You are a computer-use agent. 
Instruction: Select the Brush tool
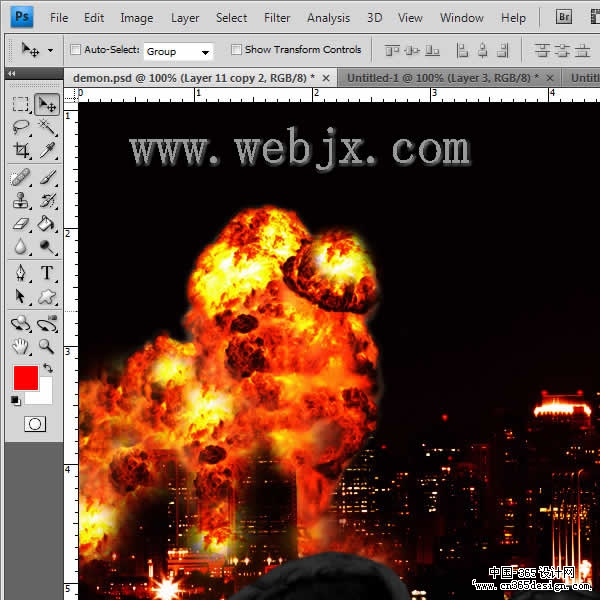[47, 178]
